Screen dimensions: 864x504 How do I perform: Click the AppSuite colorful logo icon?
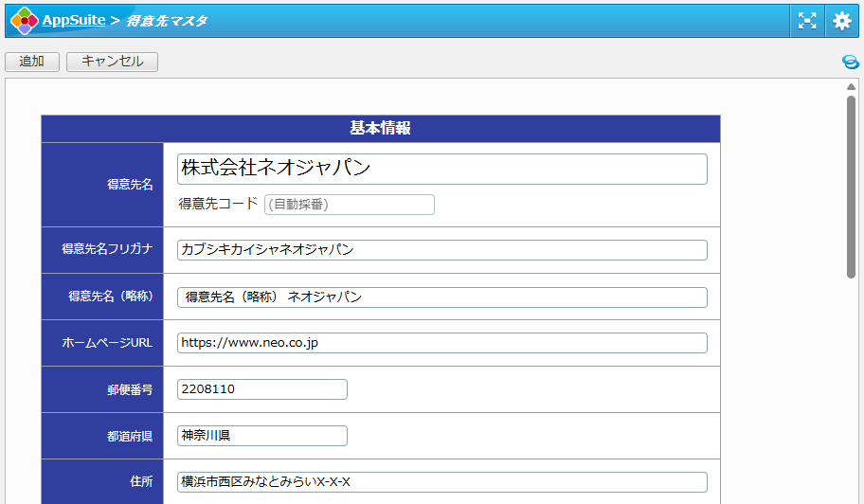24,20
